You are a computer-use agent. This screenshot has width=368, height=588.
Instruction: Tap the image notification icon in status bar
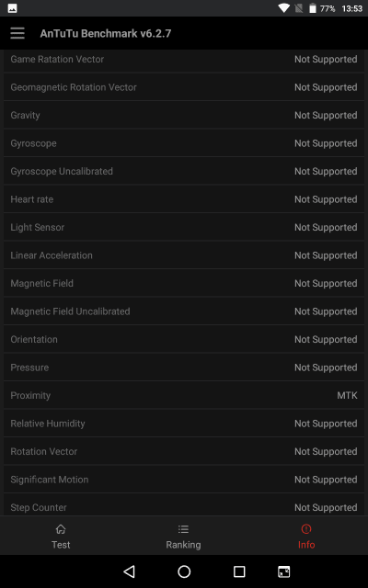12,8
